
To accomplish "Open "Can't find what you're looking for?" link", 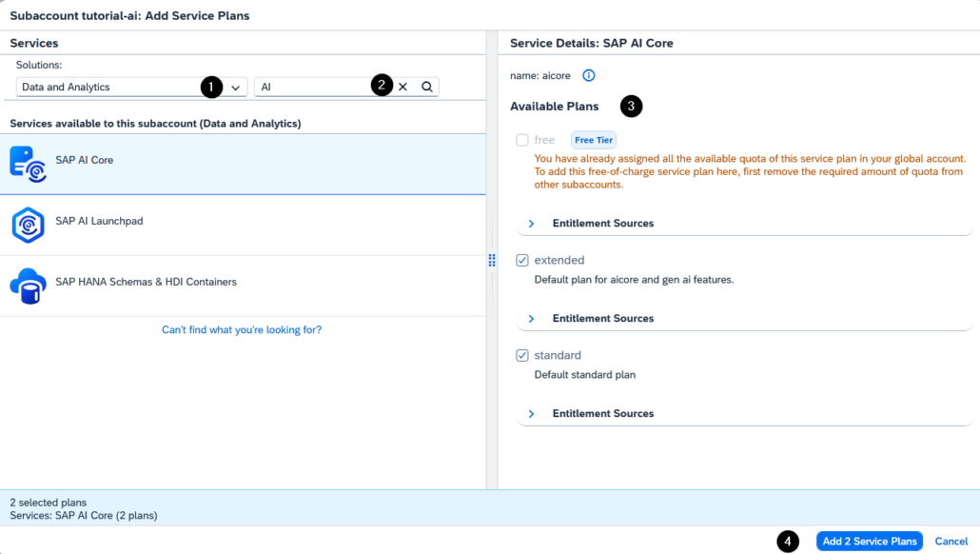I will (x=242, y=329).
